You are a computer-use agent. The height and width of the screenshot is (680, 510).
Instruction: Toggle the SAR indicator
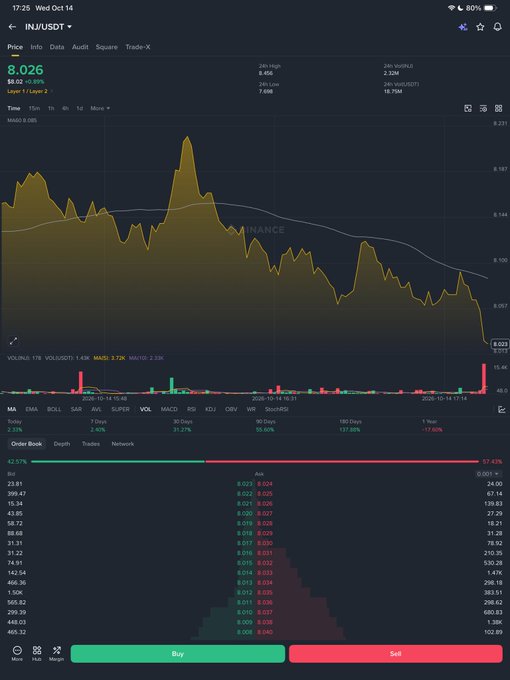click(x=76, y=409)
